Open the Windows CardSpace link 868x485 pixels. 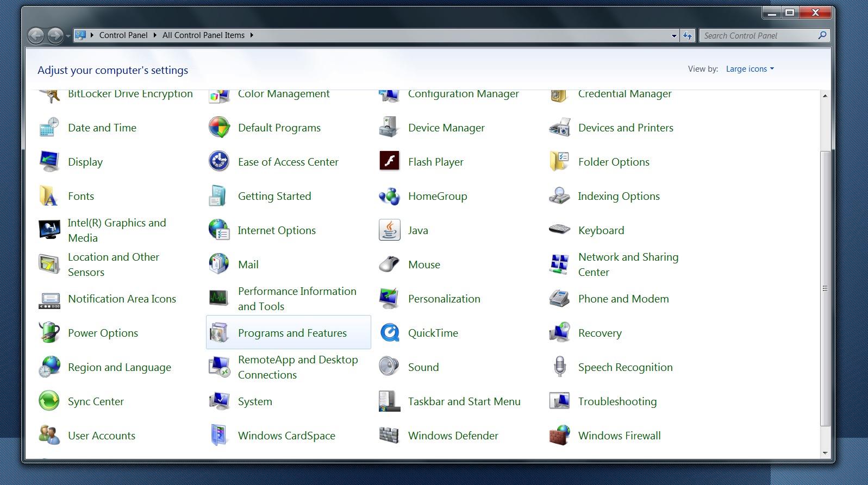(x=286, y=436)
